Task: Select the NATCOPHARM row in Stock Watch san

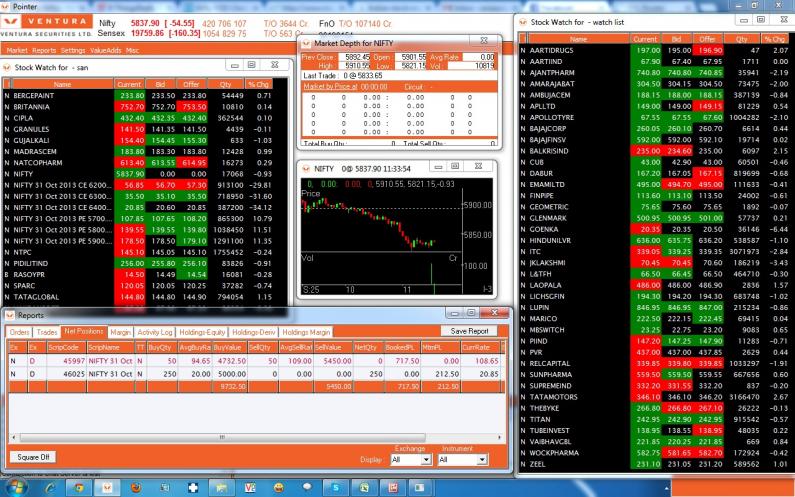Action: 138,163
